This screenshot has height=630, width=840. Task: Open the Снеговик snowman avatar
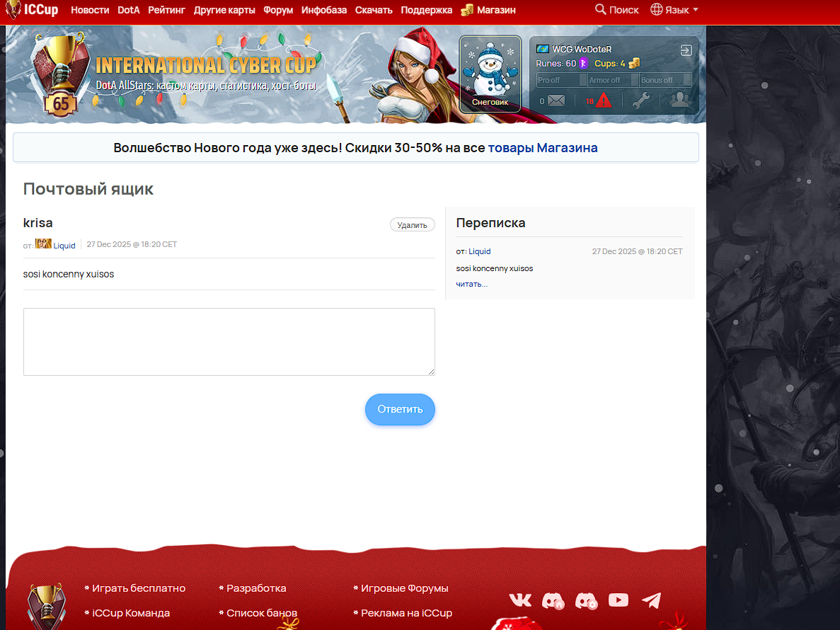490,74
